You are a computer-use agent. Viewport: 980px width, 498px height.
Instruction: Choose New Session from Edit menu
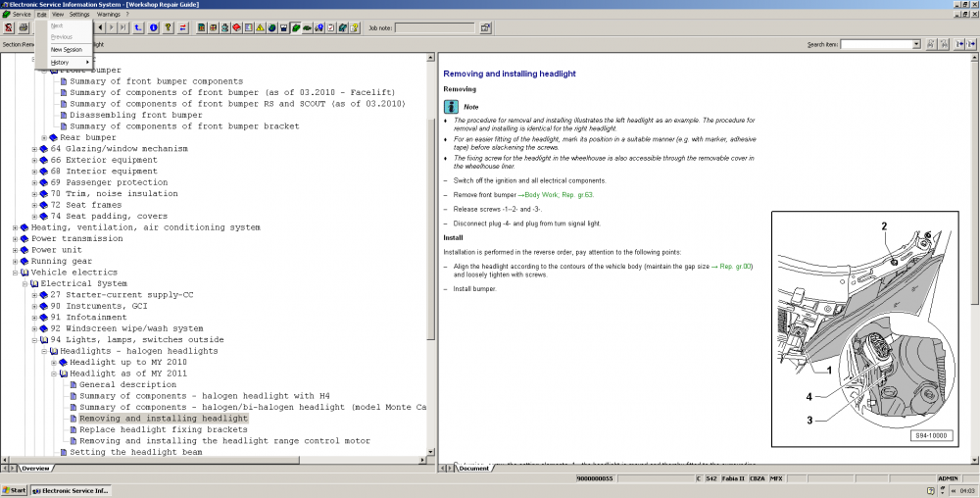tap(67, 49)
